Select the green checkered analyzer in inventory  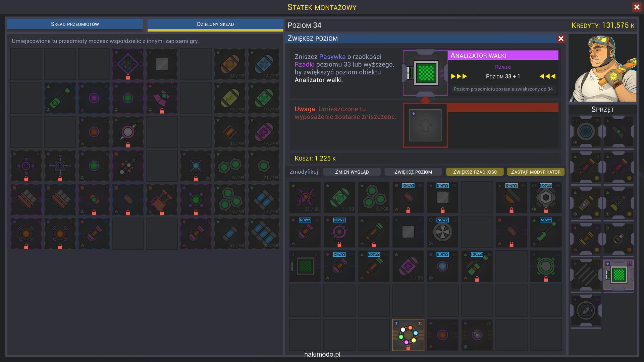[305, 266]
